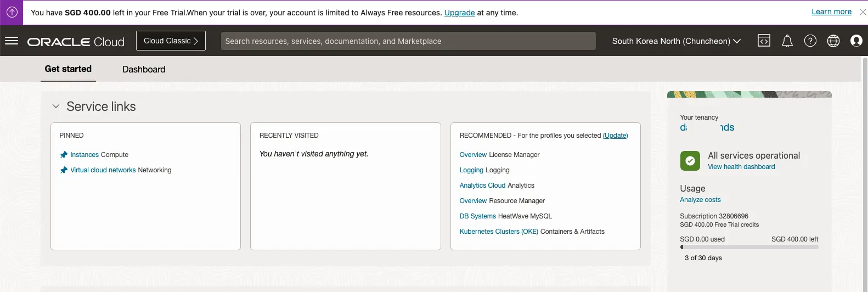
Task: Click the 'All services operational' text
Action: (x=754, y=156)
